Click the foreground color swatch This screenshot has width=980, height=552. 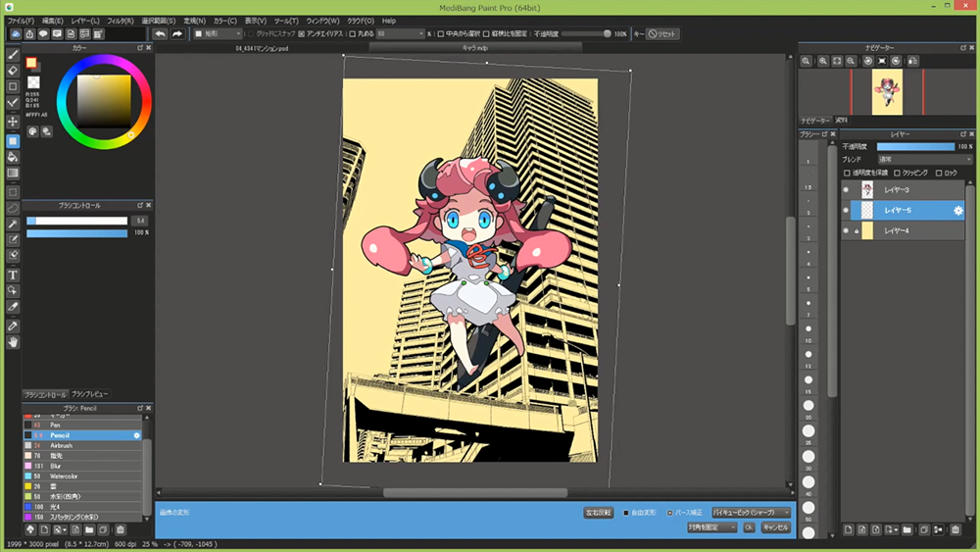tap(30, 63)
